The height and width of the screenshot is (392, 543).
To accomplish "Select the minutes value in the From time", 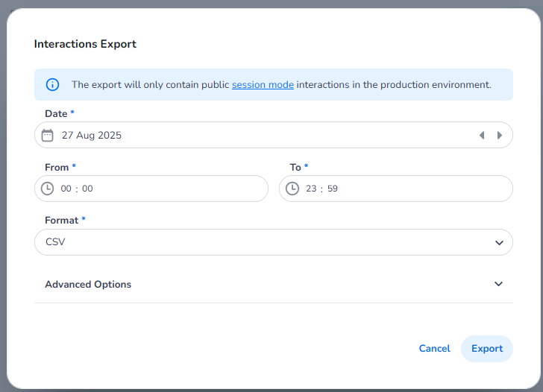I will [x=87, y=189].
